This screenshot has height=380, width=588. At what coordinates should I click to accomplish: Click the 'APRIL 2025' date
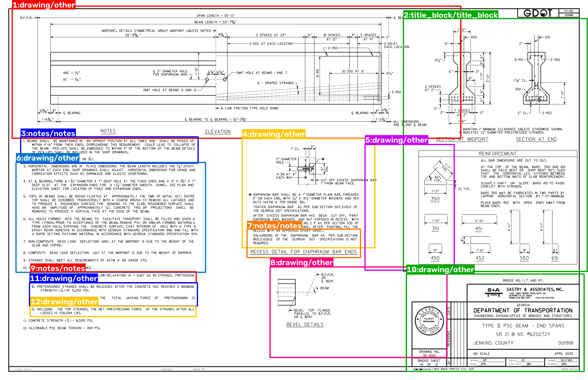(564, 354)
